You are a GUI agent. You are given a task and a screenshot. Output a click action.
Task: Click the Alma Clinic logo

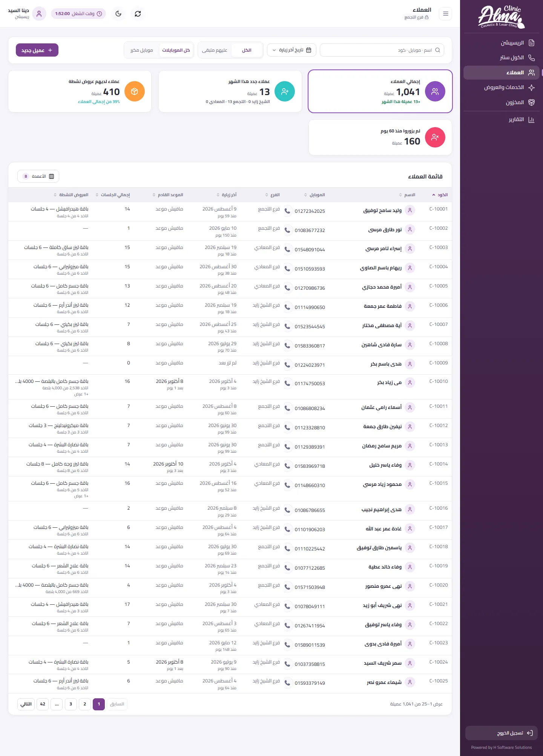click(x=502, y=17)
